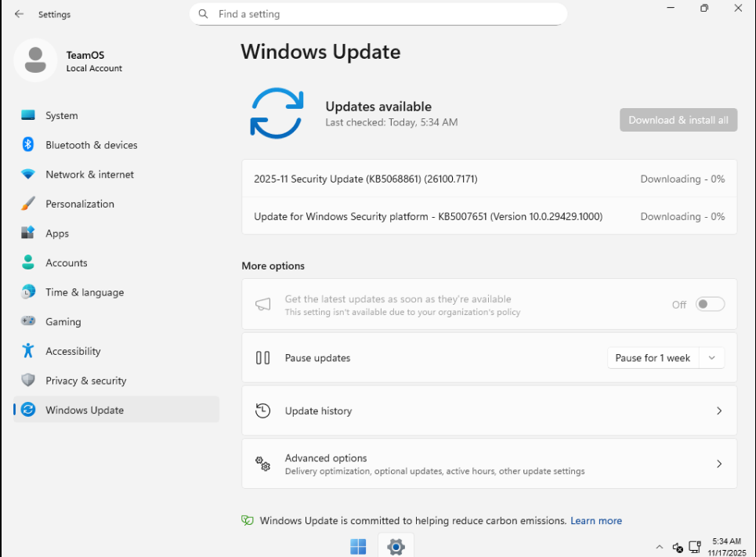
Task: Show hidden tray icons chevron
Action: pyautogui.click(x=660, y=547)
